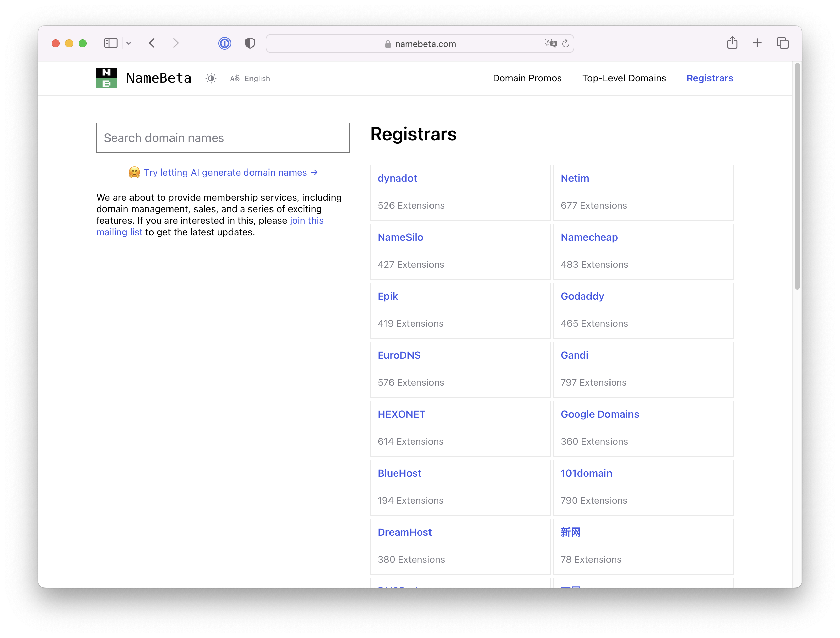Open the NameSilo registrar link
This screenshot has height=638, width=840.
point(400,237)
